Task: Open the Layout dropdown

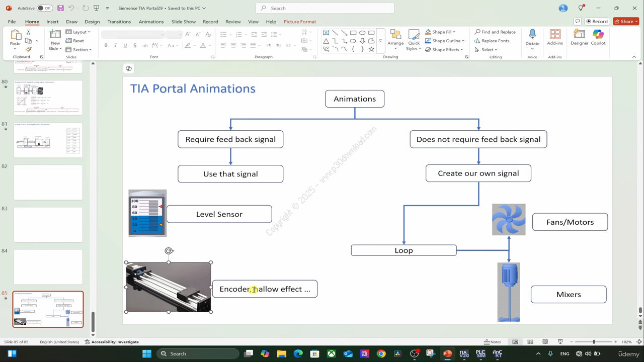Action: [x=78, y=32]
